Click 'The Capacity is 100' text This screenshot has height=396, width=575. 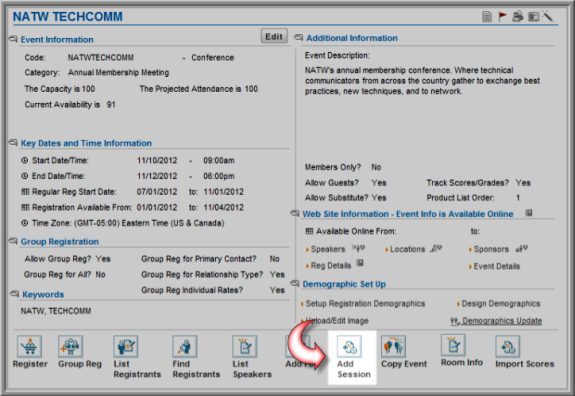60,89
